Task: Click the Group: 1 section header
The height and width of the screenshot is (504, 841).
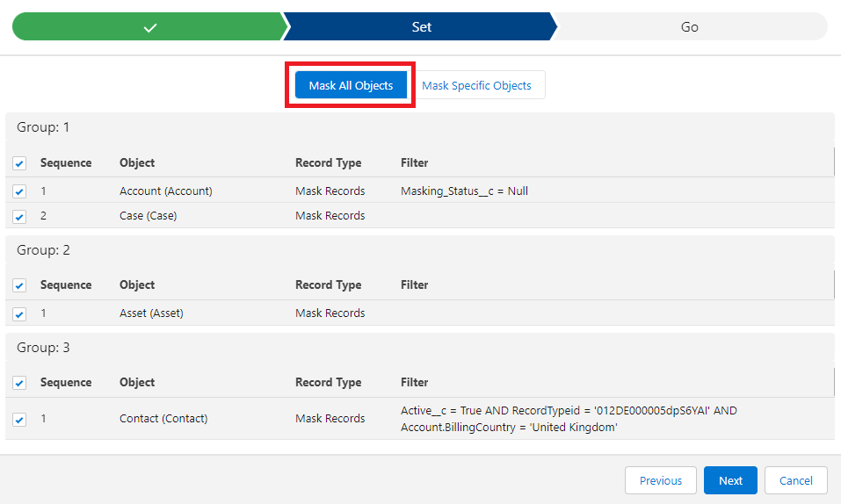Action: coord(43,127)
